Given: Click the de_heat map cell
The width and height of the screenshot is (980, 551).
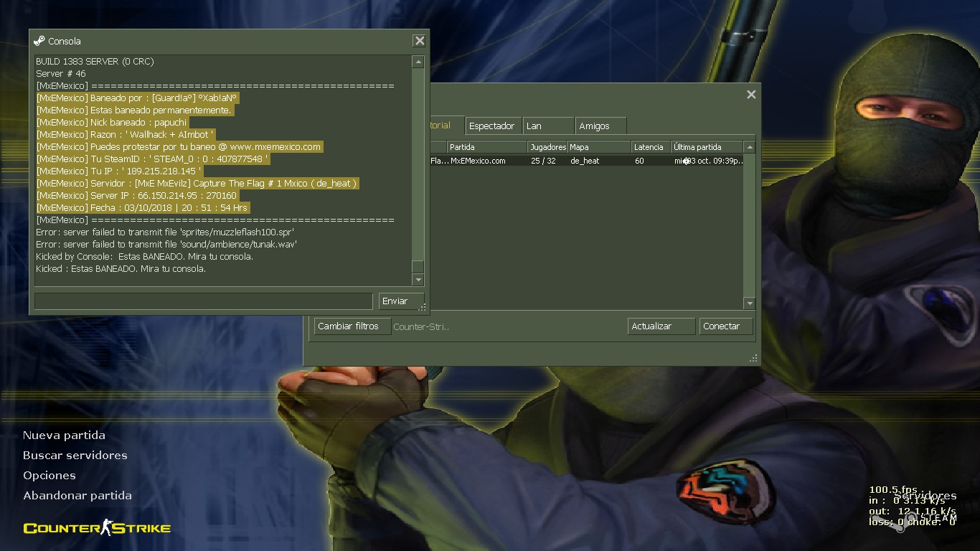Looking at the screenshot, I should tap(585, 161).
